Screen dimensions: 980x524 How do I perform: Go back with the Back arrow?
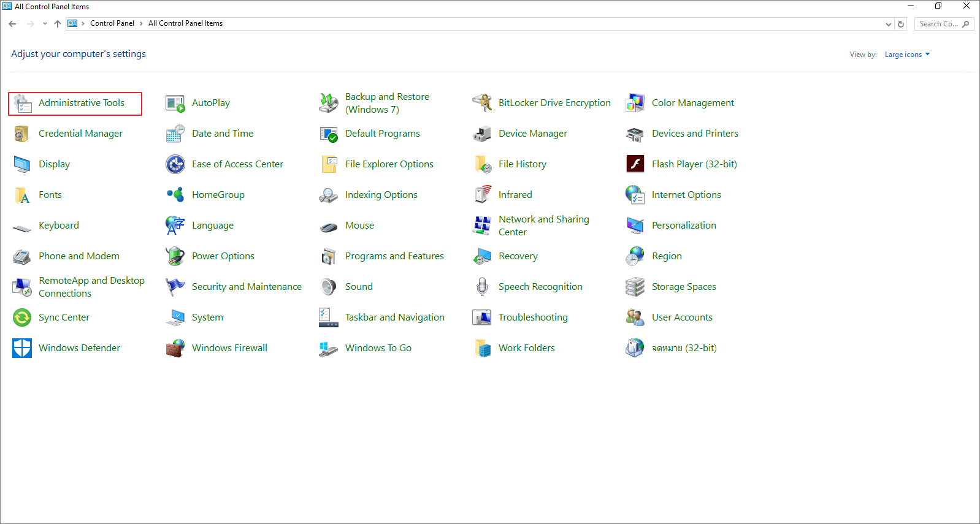tap(12, 24)
